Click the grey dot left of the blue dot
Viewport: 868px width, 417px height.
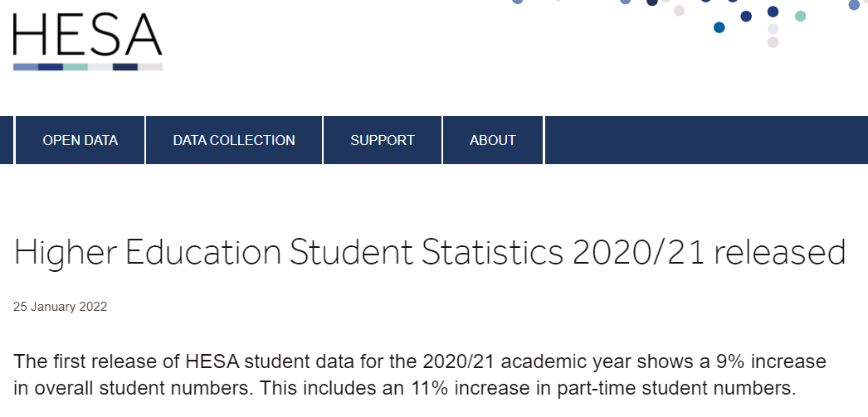click(679, 11)
